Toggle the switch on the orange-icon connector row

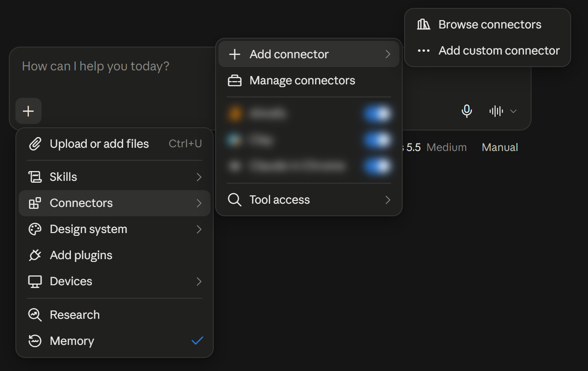click(378, 113)
